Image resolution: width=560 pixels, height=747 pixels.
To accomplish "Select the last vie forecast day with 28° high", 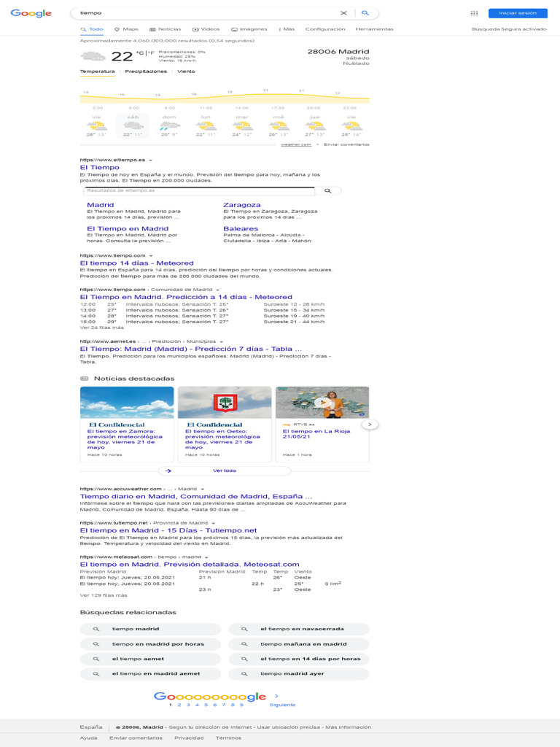I will (x=351, y=125).
